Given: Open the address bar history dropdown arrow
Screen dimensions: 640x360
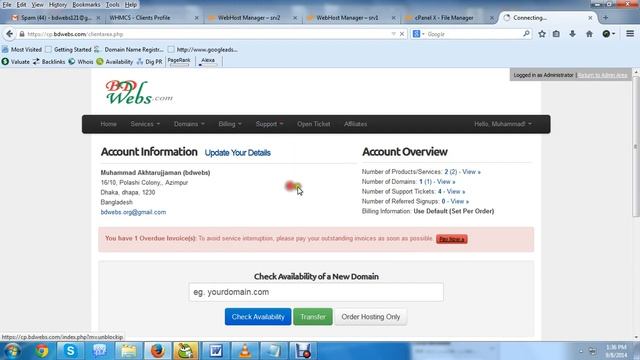Looking at the screenshot, I should tap(393, 34).
